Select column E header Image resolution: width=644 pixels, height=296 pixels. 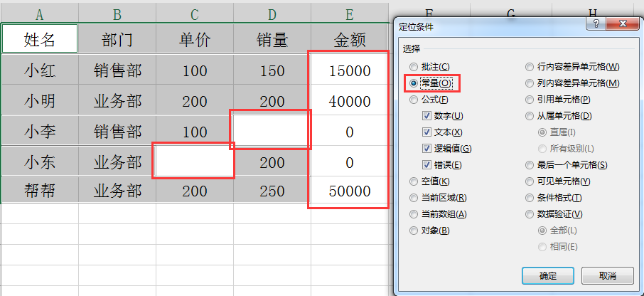click(x=350, y=15)
